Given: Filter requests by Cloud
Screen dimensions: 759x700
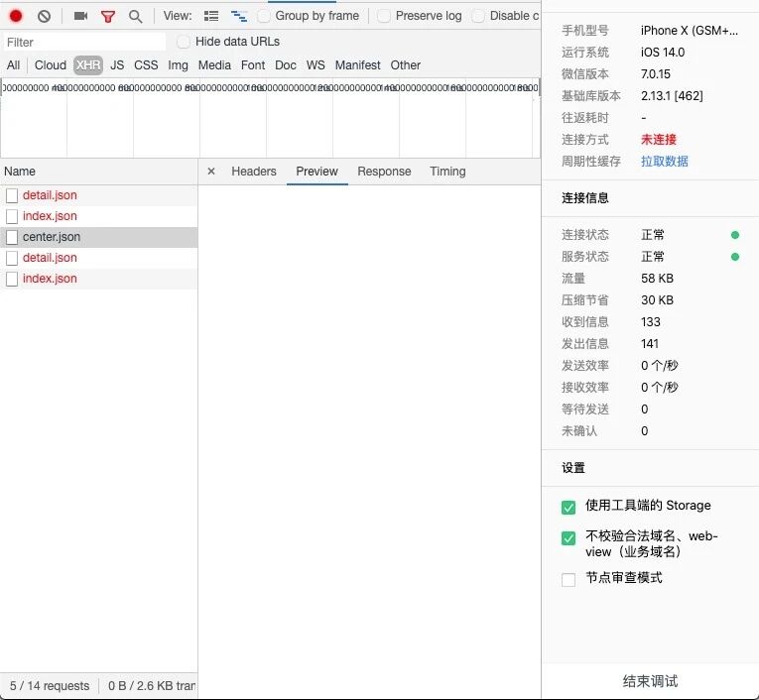Looking at the screenshot, I should click(x=51, y=65).
